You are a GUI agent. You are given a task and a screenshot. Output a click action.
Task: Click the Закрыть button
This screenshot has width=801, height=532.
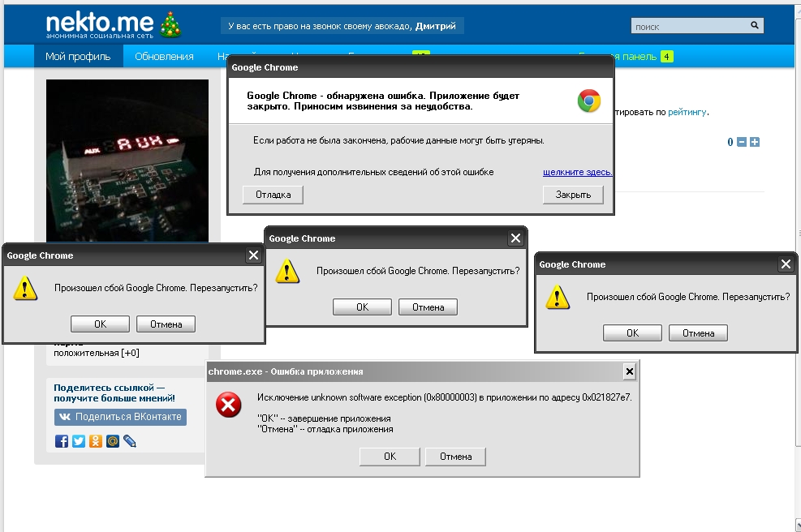pos(573,195)
